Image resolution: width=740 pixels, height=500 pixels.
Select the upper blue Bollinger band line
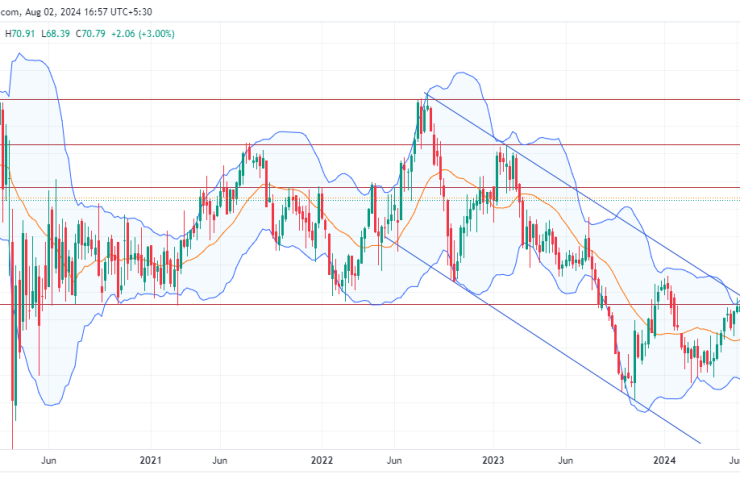coord(290,132)
